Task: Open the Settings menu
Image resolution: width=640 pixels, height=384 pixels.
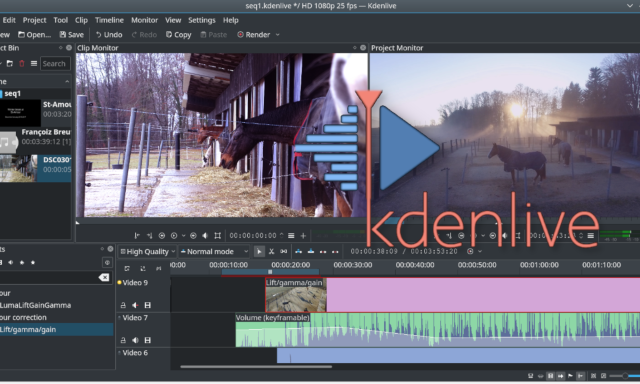Action: (202, 20)
